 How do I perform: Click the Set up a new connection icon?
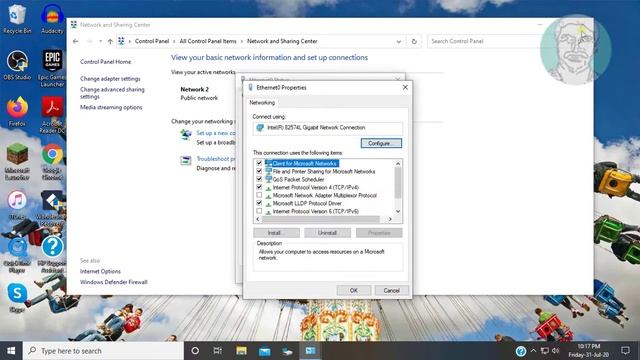(x=186, y=134)
